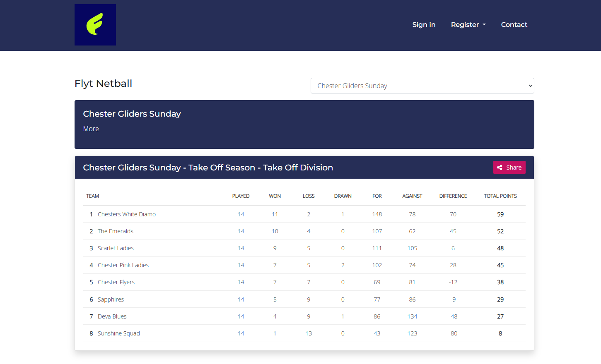Click the DIFFERENCE column header
The height and width of the screenshot is (364, 601).
[x=453, y=196]
